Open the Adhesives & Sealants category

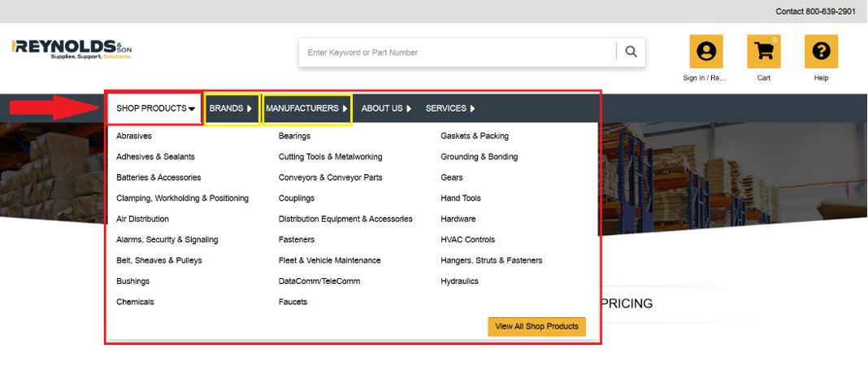[x=155, y=157]
